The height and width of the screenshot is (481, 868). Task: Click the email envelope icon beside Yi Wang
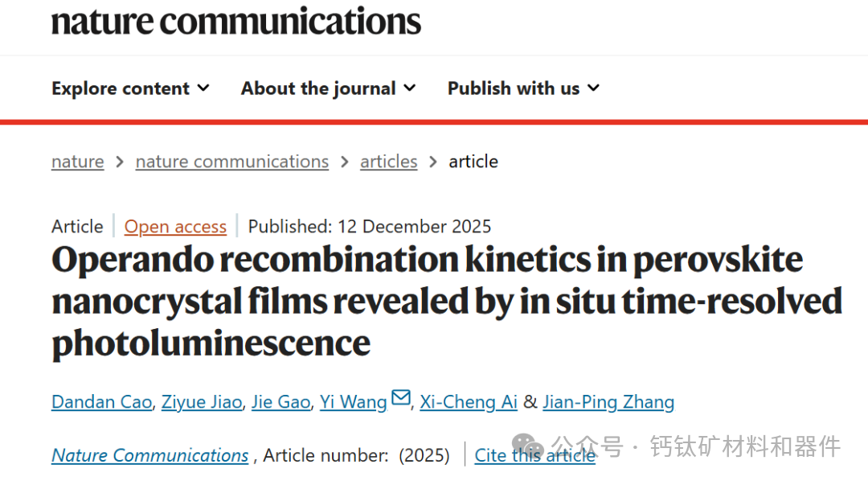[400, 399]
